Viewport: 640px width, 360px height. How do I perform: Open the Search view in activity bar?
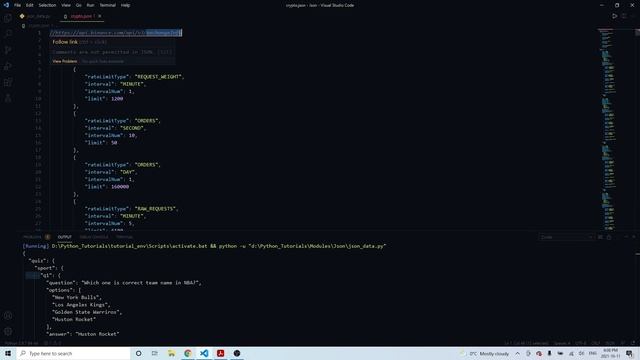8,34
